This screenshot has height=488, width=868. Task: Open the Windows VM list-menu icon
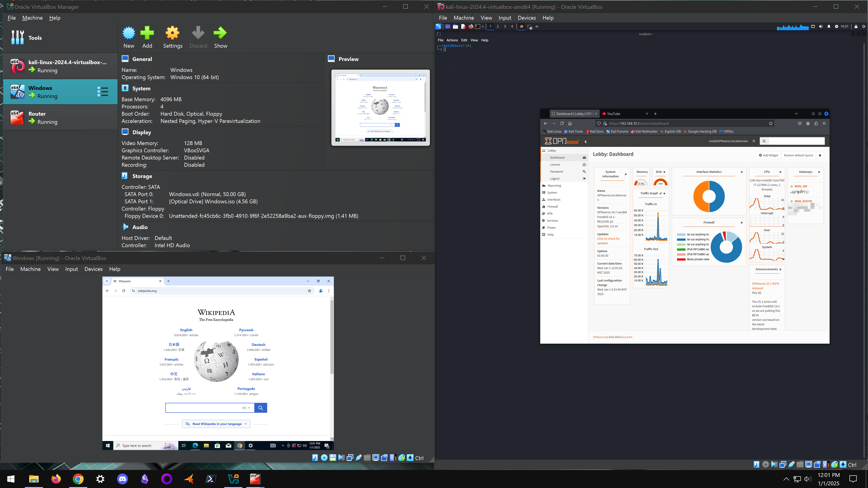[x=102, y=91]
